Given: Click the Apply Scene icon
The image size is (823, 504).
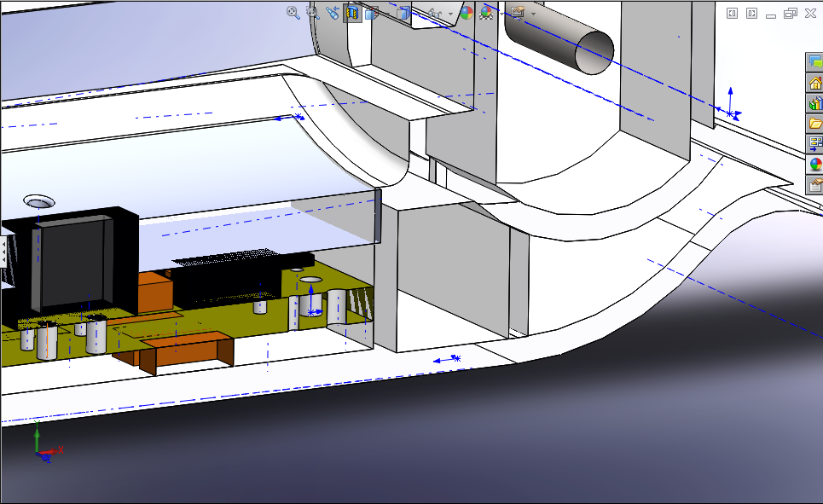Looking at the screenshot, I should click(x=486, y=13).
